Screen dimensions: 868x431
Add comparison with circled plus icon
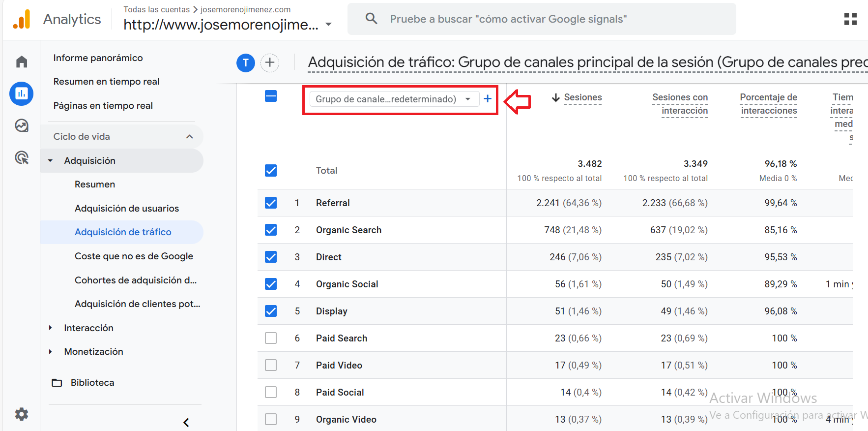click(269, 62)
